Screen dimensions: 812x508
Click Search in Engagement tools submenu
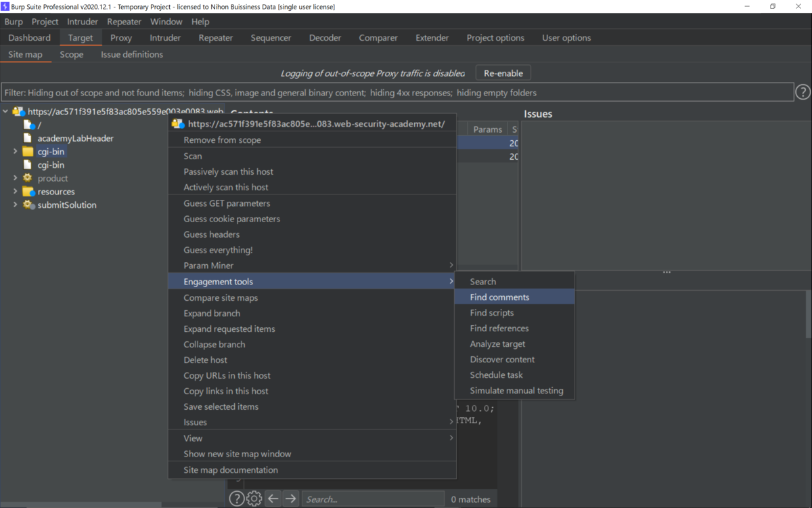(x=514, y=282)
